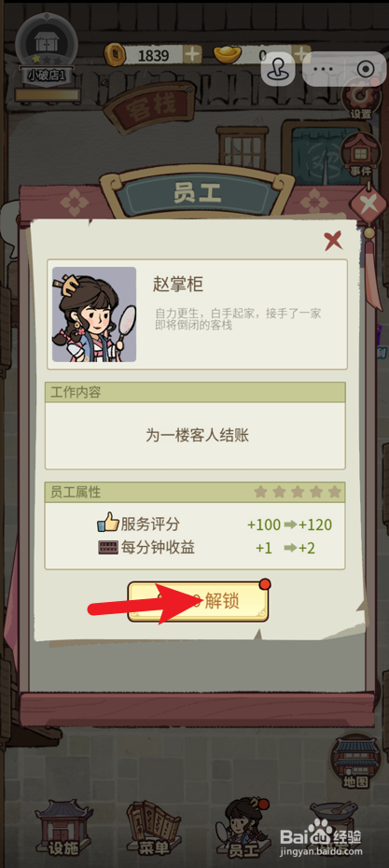Tap the joystick-shaped capsule icon
The width and height of the screenshot is (389, 868).
click(278, 69)
